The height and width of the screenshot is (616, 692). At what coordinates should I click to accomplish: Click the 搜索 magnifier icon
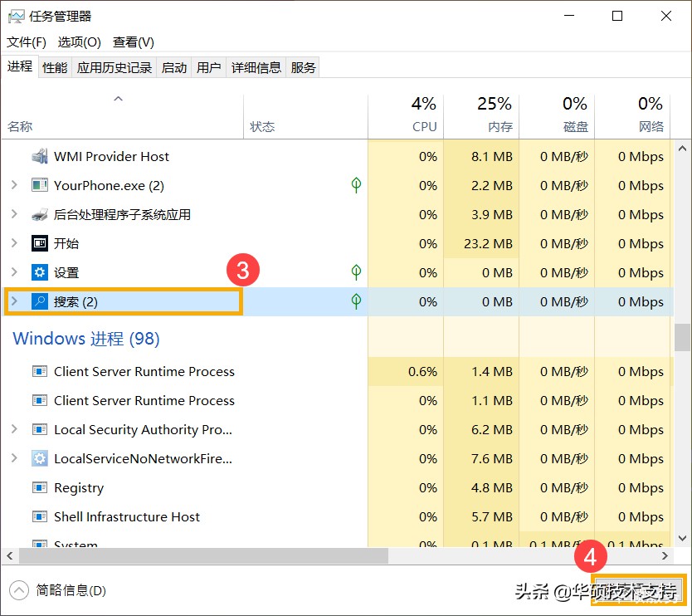[40, 301]
